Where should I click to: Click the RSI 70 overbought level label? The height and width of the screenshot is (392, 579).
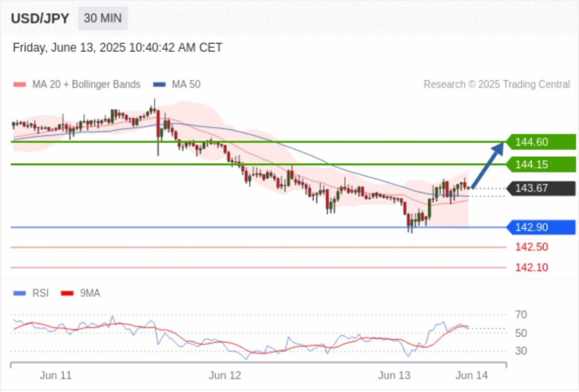tap(521, 315)
